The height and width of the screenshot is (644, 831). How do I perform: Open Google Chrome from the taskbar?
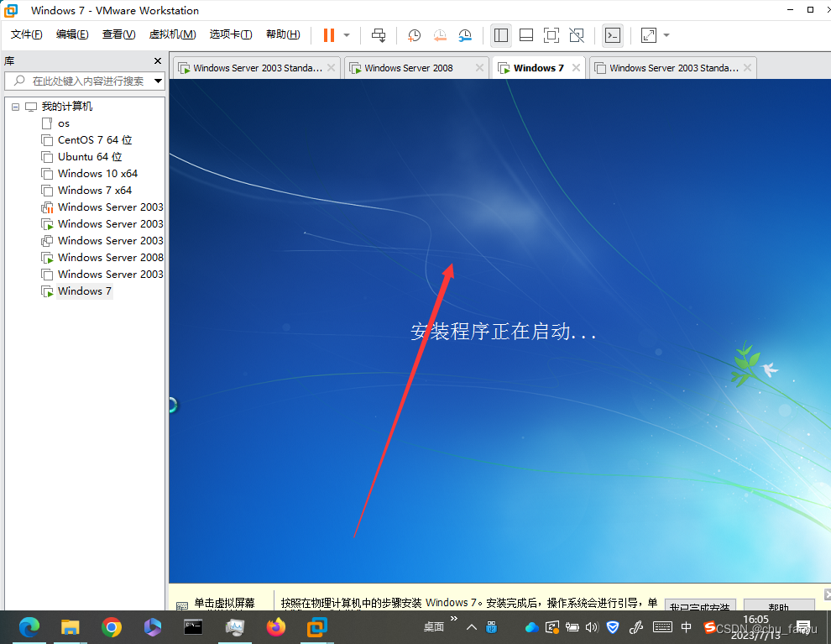112,627
